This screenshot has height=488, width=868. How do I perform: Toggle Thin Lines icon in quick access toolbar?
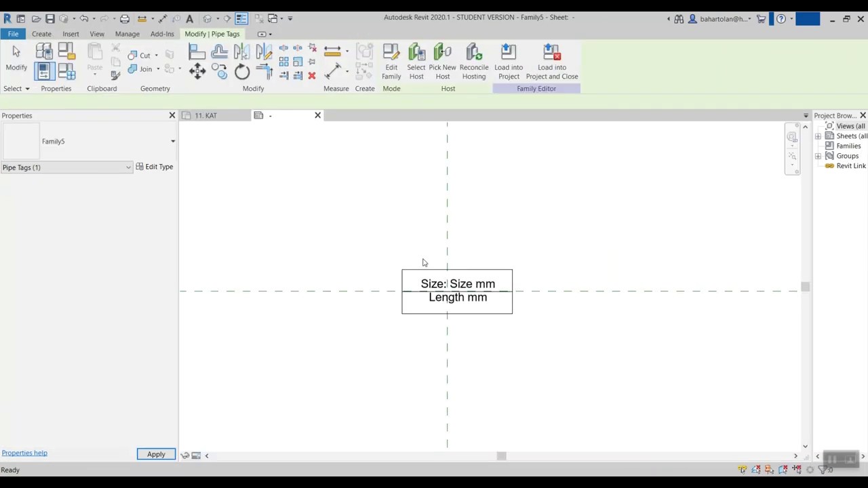coord(241,18)
